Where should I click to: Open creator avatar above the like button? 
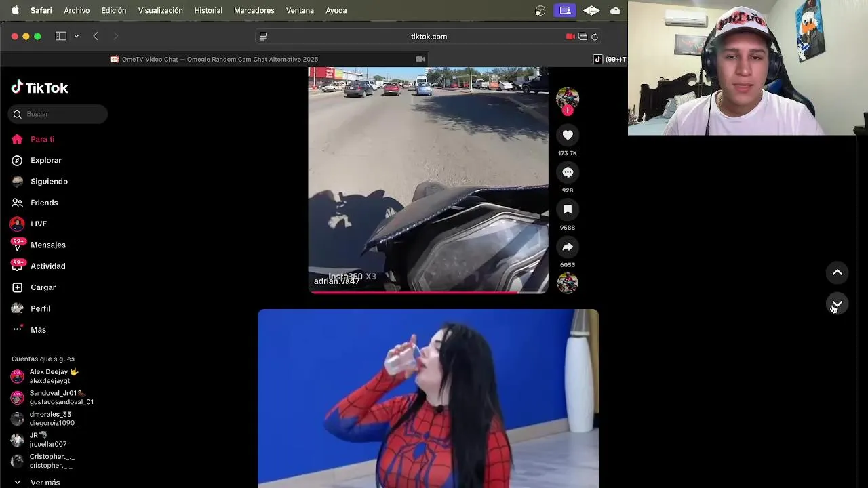coord(568,98)
